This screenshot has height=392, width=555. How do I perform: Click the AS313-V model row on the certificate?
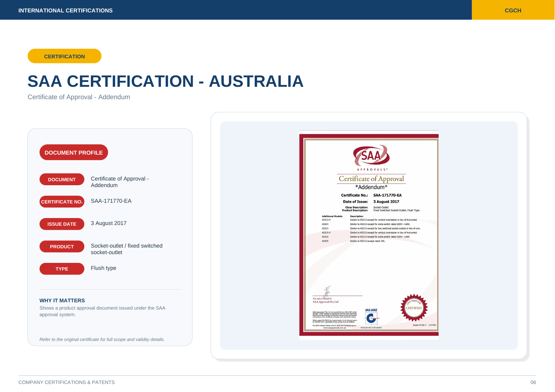coord(370,220)
